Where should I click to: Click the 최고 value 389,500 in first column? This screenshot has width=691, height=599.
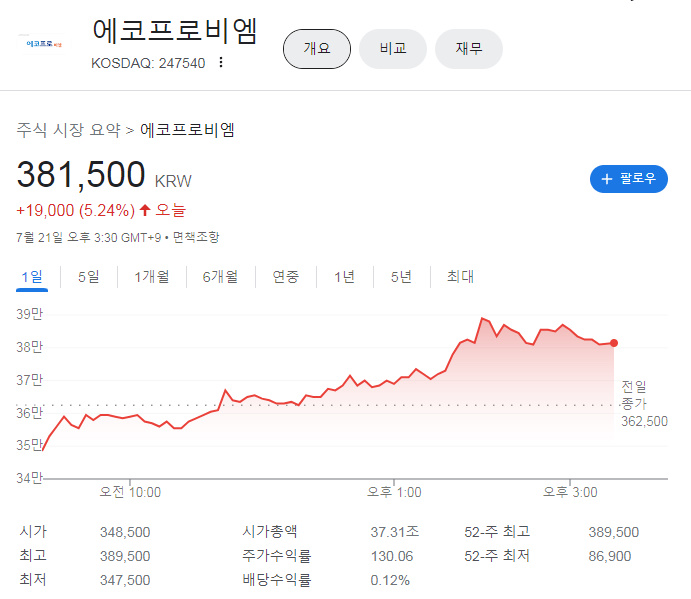coord(125,556)
